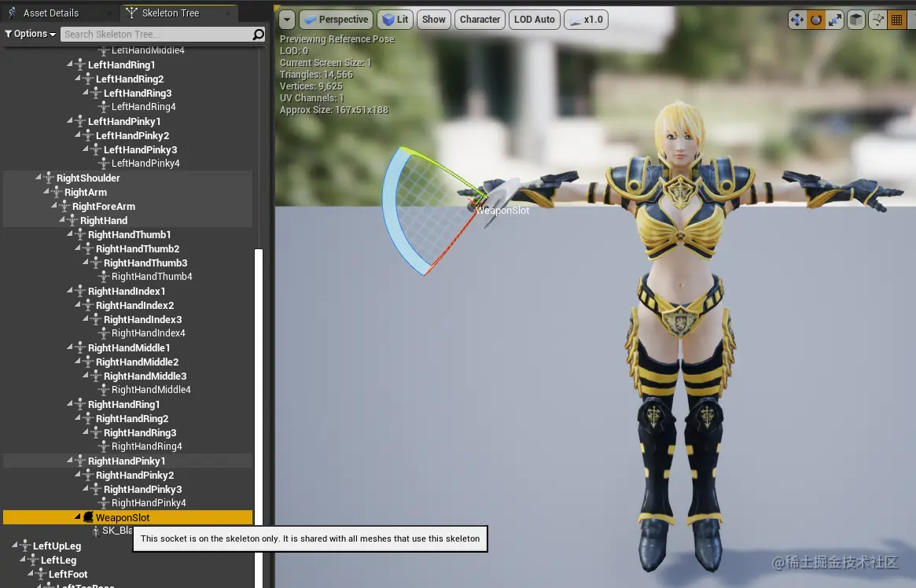
Task: Click the bone icon of RightHandIndex1
Action: coord(81,292)
